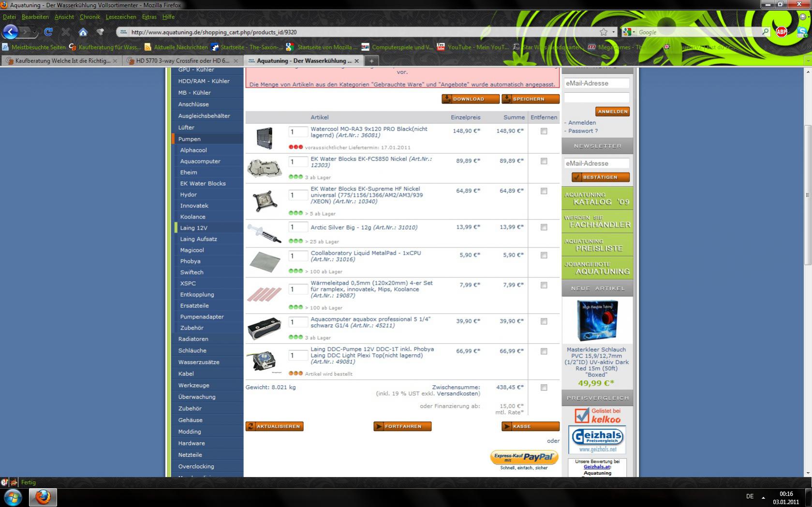
Task: Open EK-Supreme HF Nickel product image
Action: click(265, 200)
